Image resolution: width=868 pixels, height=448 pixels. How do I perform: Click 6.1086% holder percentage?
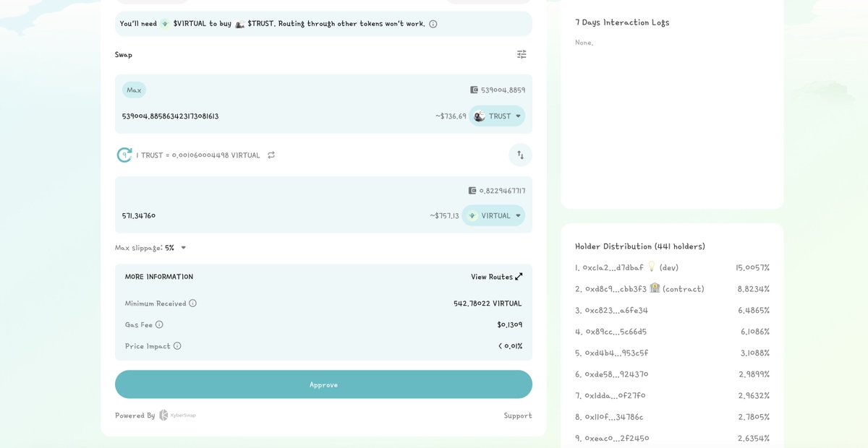755,332
